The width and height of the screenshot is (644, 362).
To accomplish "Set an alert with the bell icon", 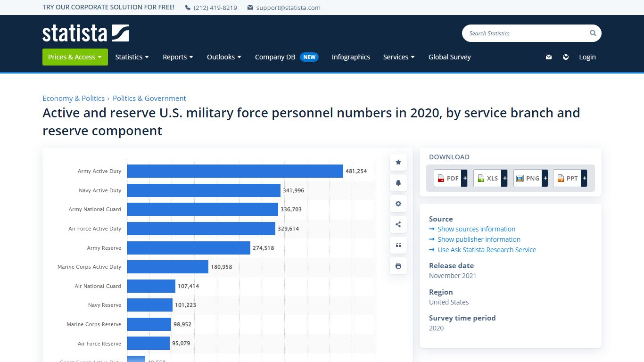I will [398, 183].
